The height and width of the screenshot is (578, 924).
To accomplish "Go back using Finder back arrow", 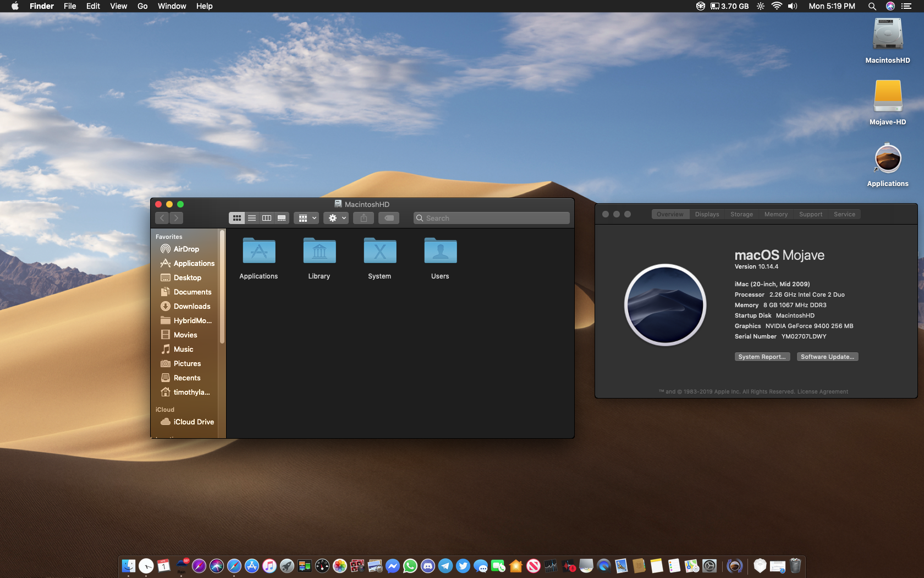I will tap(162, 218).
